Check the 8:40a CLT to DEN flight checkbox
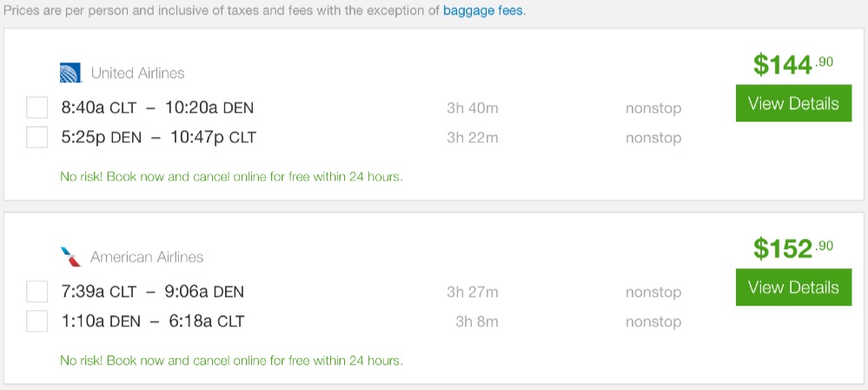This screenshot has height=390, width=868. tap(37, 109)
